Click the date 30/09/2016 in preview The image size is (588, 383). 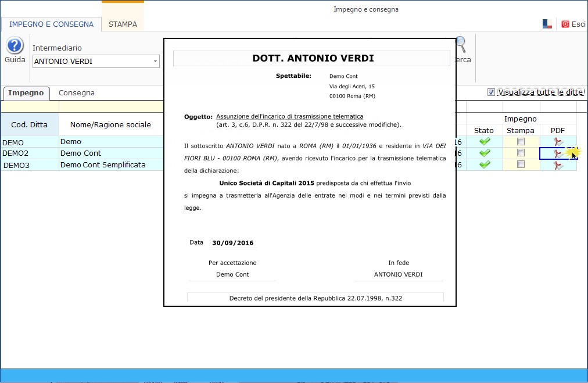[x=233, y=243]
